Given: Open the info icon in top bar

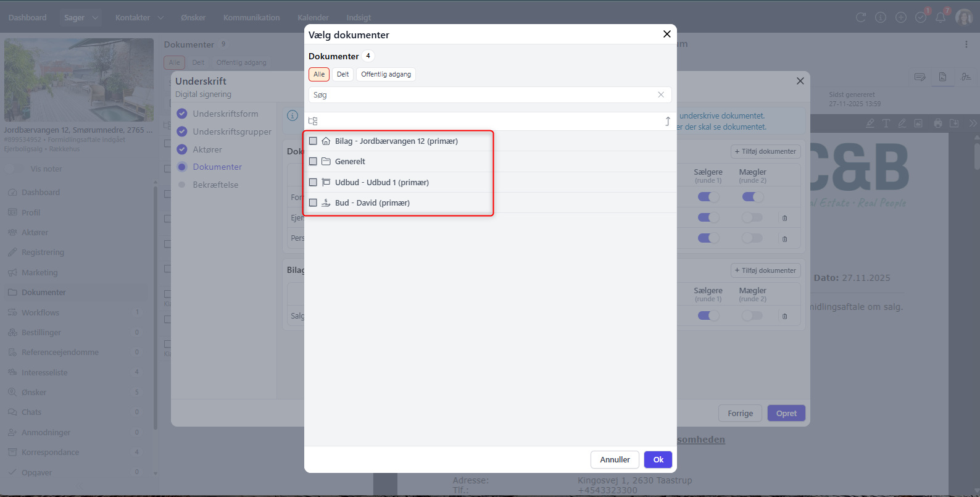Looking at the screenshot, I should tap(881, 17).
